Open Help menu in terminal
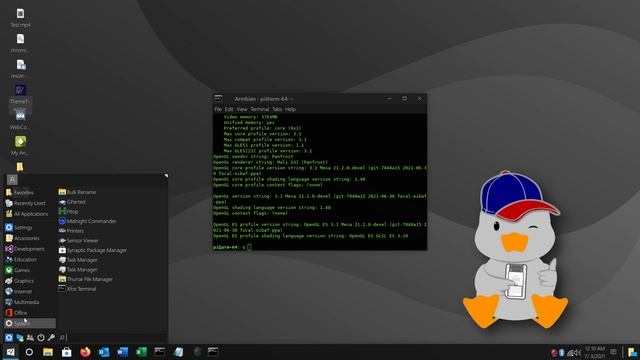The image size is (640, 360). coord(290,109)
